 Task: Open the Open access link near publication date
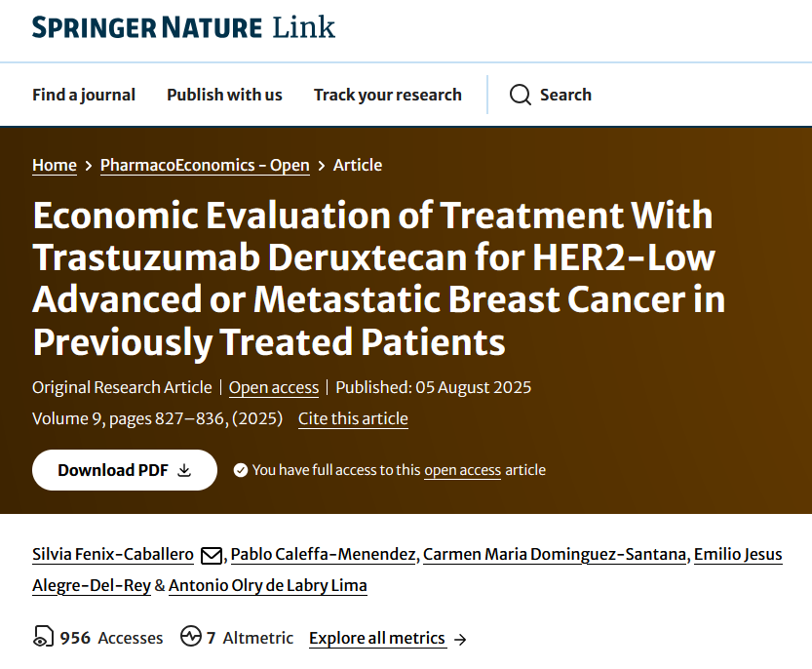274,387
